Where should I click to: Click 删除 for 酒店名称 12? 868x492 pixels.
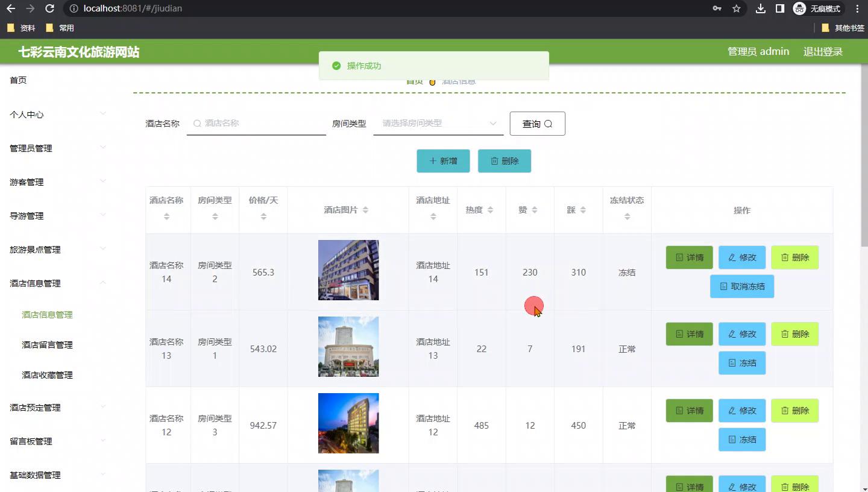point(795,411)
